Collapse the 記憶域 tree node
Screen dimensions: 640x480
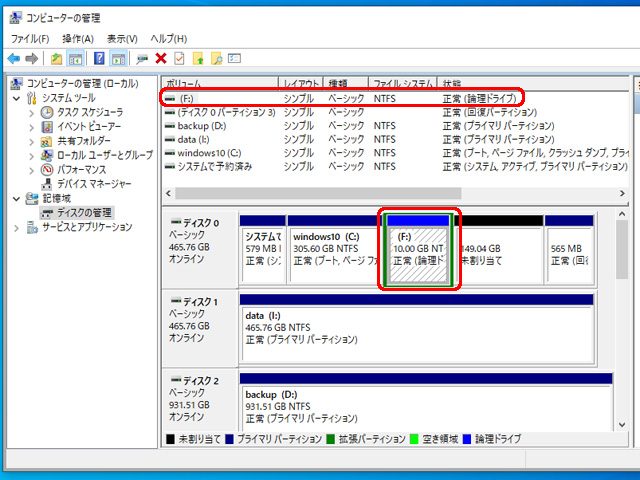point(16,199)
